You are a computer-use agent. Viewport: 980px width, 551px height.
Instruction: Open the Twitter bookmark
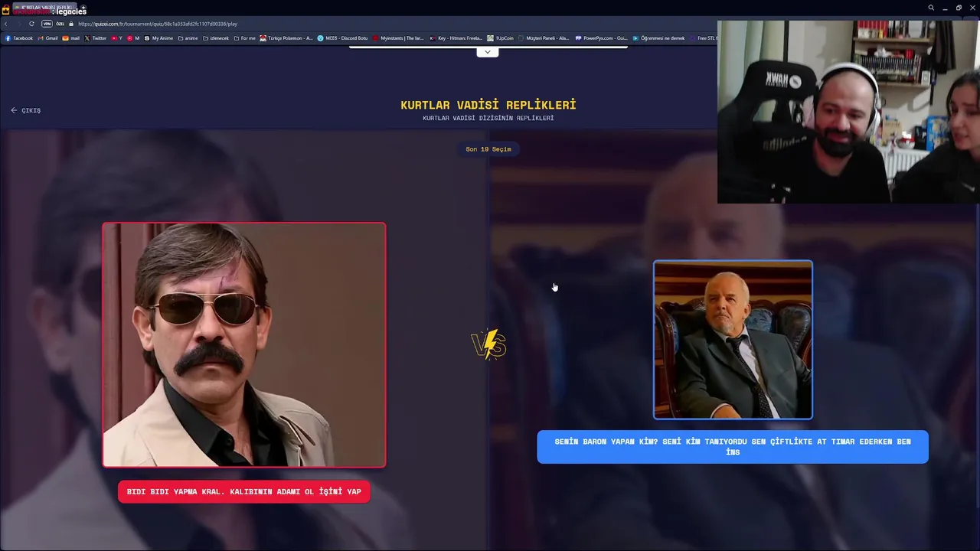96,38
